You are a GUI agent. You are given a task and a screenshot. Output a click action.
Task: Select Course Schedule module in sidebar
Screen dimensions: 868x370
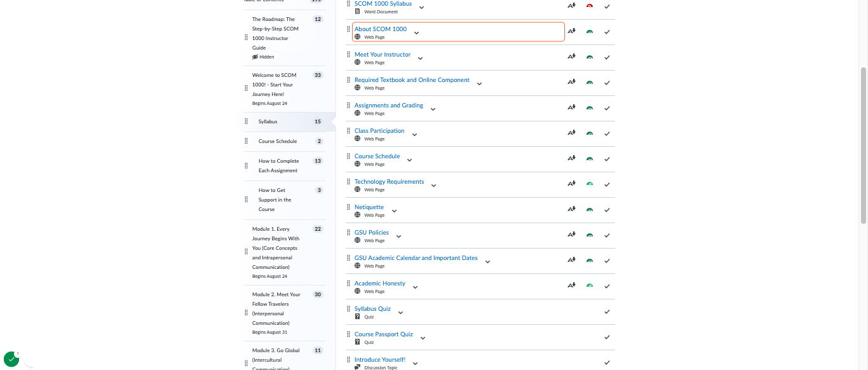point(278,141)
